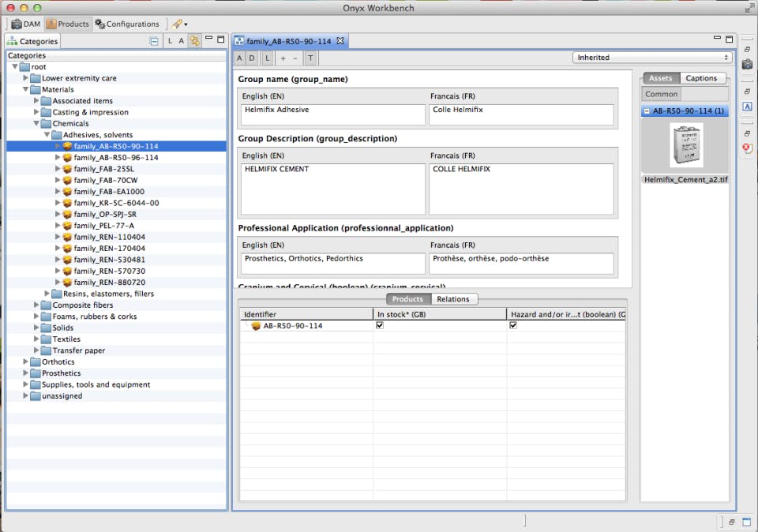Select the Supplies, tools and equipment folder
This screenshot has height=532, width=758.
(x=96, y=384)
